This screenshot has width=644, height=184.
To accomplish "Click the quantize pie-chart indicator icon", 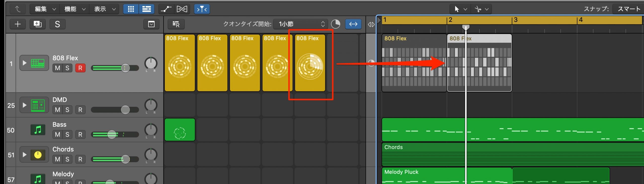I will pos(335,24).
